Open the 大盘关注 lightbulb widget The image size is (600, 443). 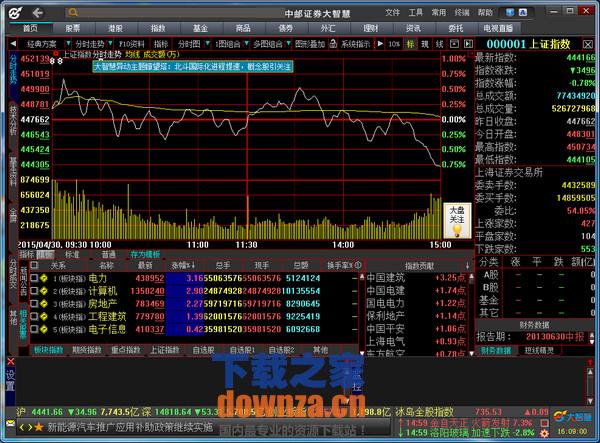(x=457, y=221)
